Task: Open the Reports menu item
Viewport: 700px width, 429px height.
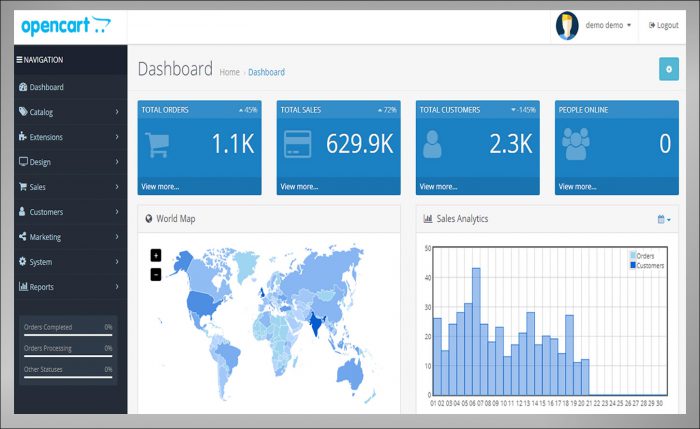Action: click(70, 287)
